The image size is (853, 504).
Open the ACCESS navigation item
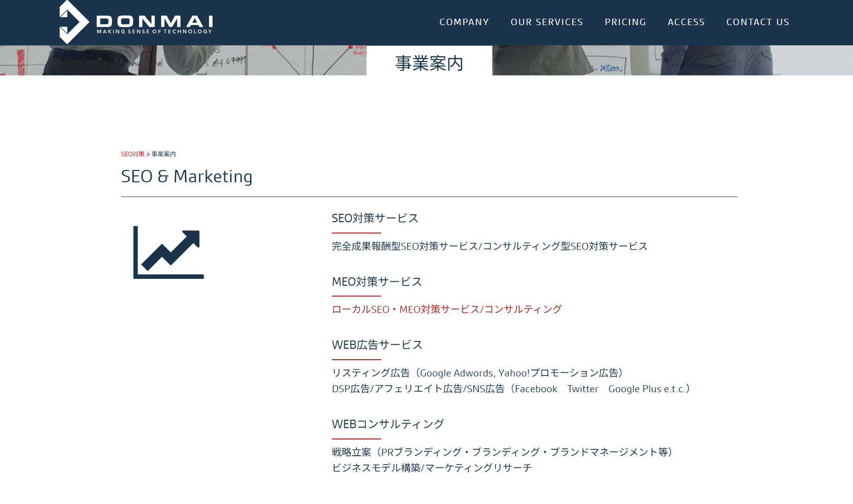tap(686, 22)
